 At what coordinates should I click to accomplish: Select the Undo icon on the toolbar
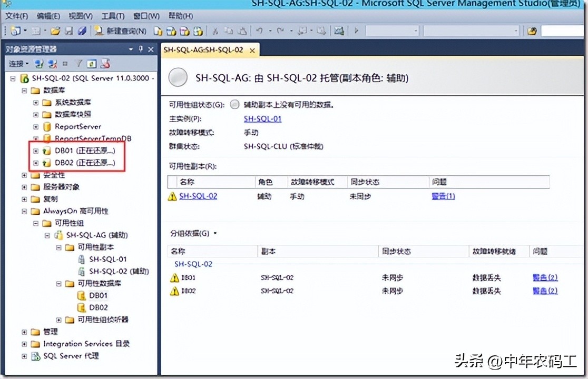click(259, 31)
